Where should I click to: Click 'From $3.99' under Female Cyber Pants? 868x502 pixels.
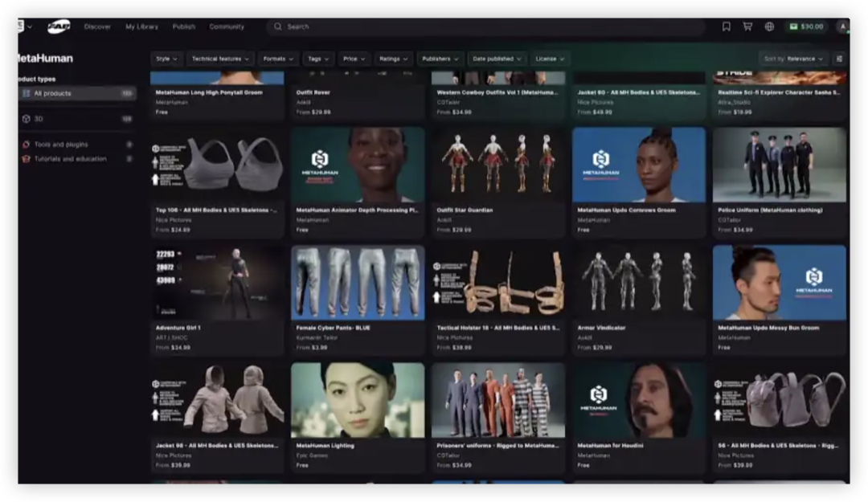point(312,348)
